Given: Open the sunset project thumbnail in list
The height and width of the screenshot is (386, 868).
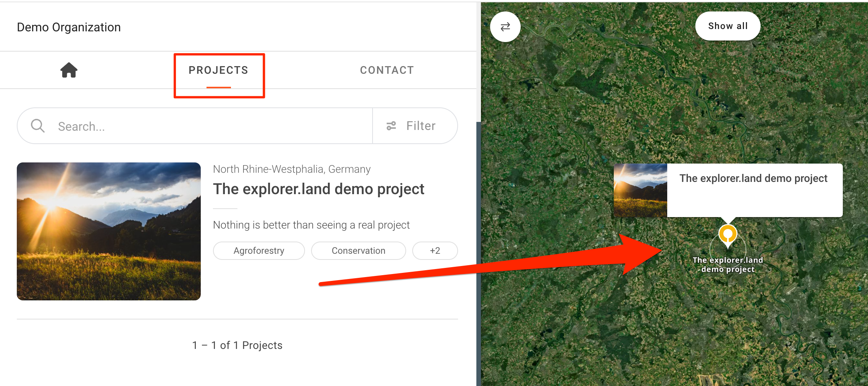Looking at the screenshot, I should [x=109, y=231].
